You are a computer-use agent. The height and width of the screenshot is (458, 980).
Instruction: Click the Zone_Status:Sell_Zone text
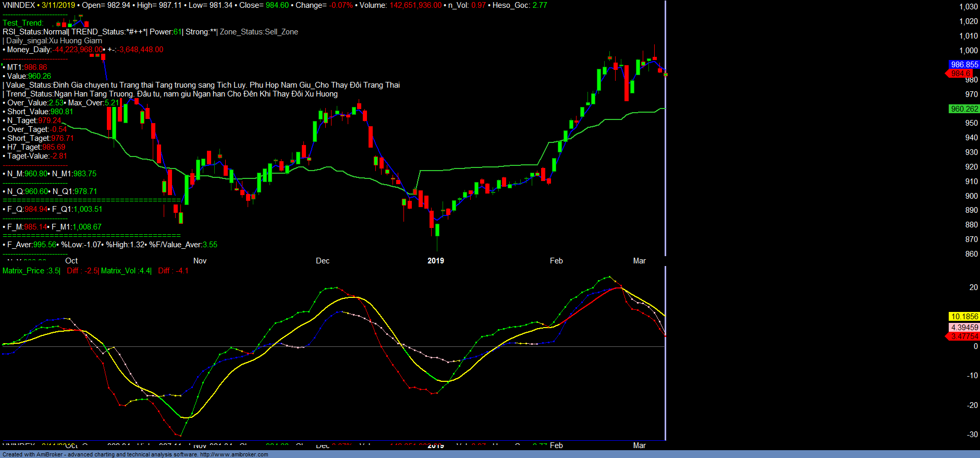tap(259, 32)
